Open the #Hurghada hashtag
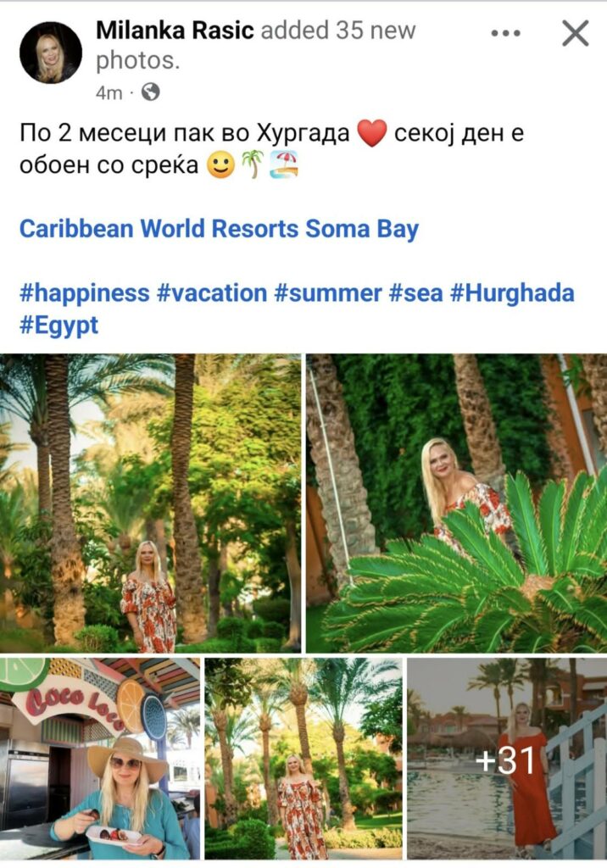This screenshot has height=868, width=607. (x=512, y=293)
